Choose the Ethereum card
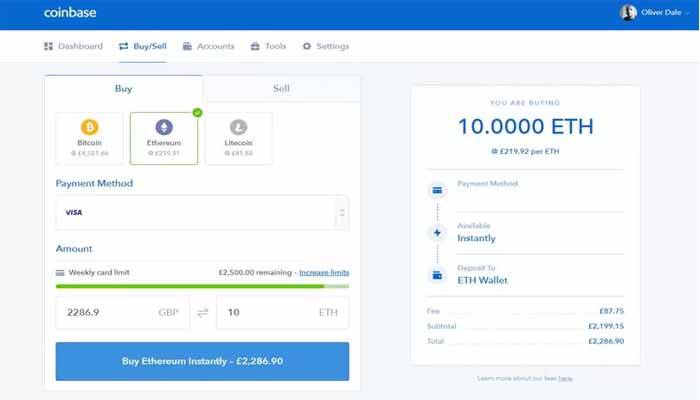The height and width of the screenshot is (400, 700). [x=164, y=138]
